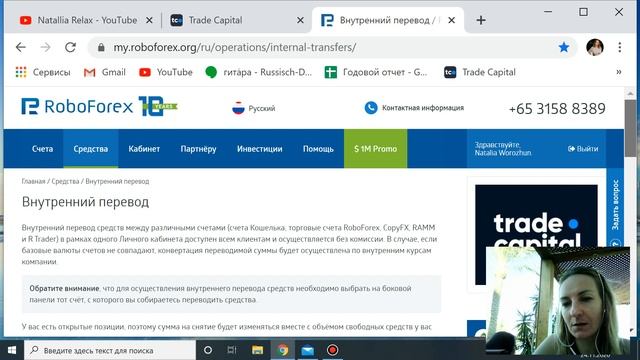Open Контактная информация link

423,108
